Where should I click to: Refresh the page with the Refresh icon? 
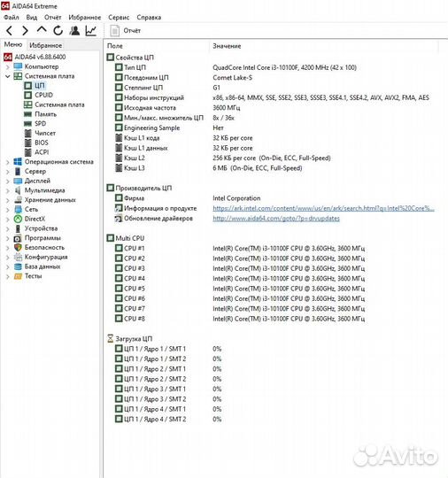58,30
